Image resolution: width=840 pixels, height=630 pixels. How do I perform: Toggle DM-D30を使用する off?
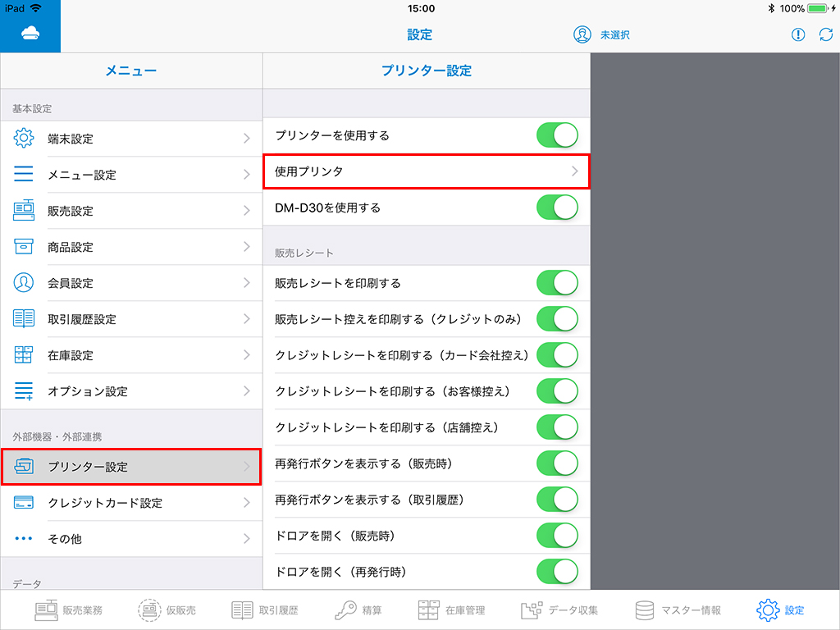pos(557,208)
